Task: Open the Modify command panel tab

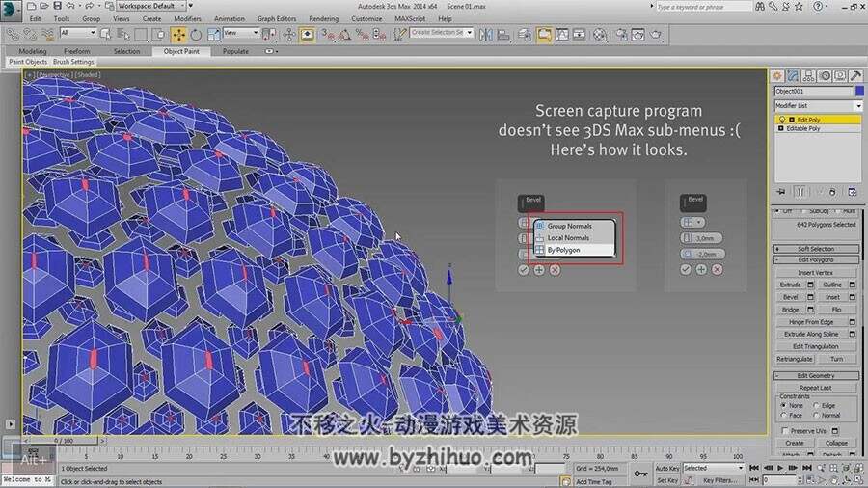Action: [794, 76]
